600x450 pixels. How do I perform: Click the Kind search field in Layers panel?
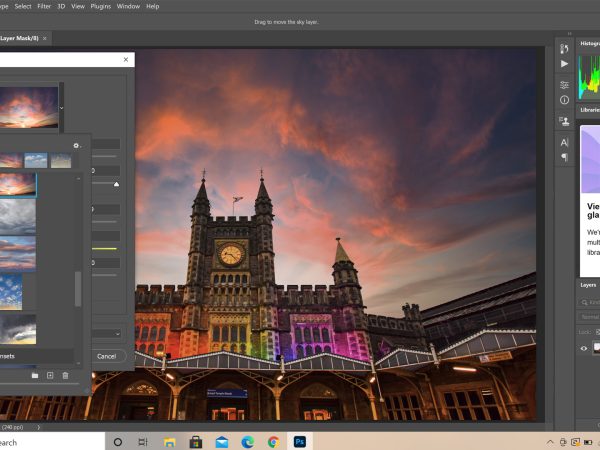tap(589, 302)
